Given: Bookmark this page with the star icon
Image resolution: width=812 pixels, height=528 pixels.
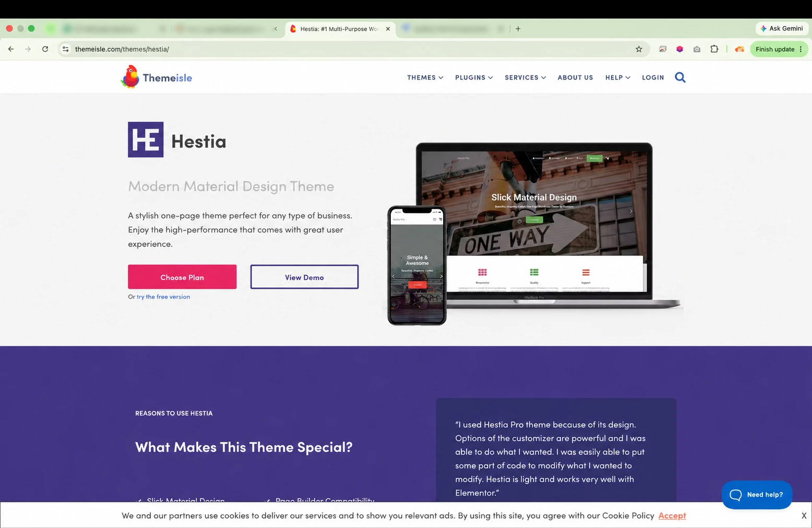Looking at the screenshot, I should (x=639, y=49).
